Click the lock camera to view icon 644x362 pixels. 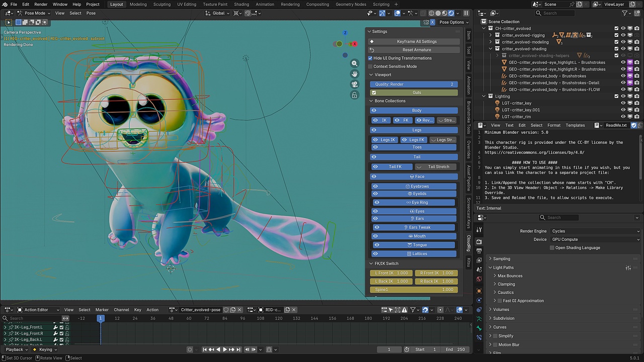[x=355, y=95]
